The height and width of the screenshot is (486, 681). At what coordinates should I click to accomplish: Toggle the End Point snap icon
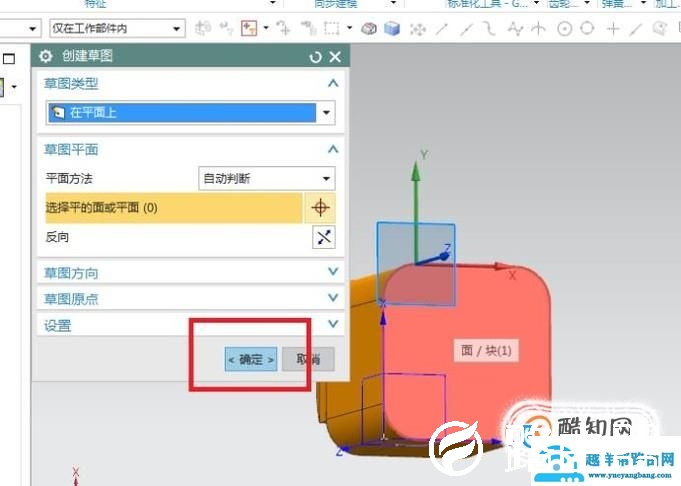[x=442, y=29]
